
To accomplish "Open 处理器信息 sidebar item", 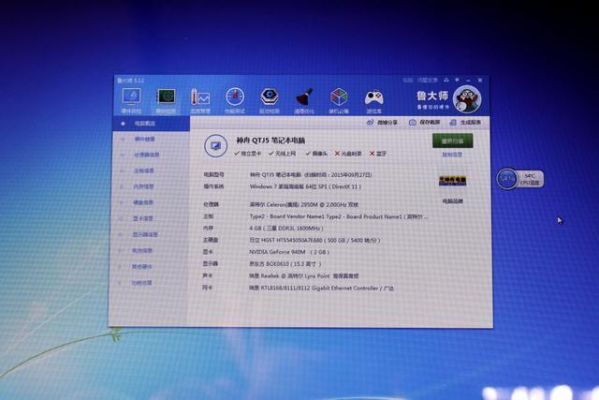I will [147, 155].
